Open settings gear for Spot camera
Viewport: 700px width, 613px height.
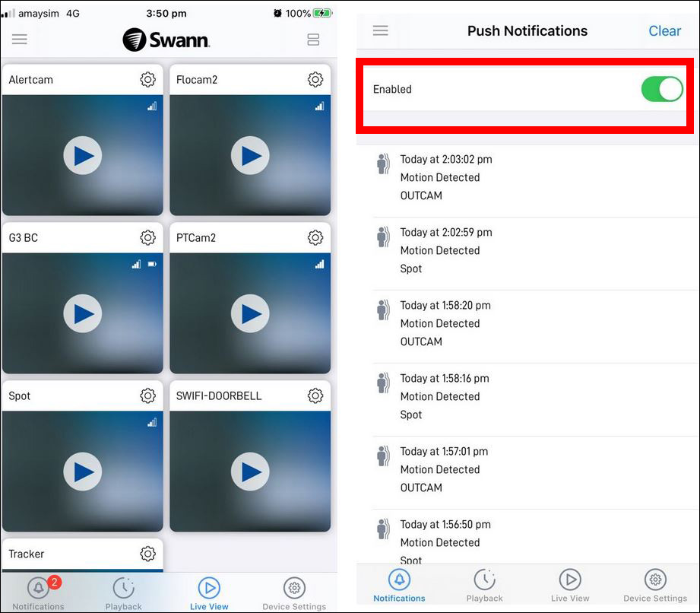click(x=147, y=395)
